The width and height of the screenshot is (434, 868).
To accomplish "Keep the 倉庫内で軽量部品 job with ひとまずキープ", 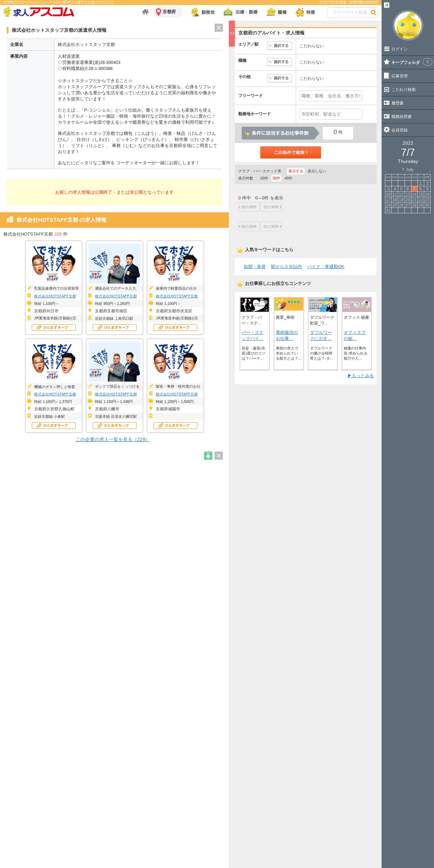I will (x=175, y=328).
